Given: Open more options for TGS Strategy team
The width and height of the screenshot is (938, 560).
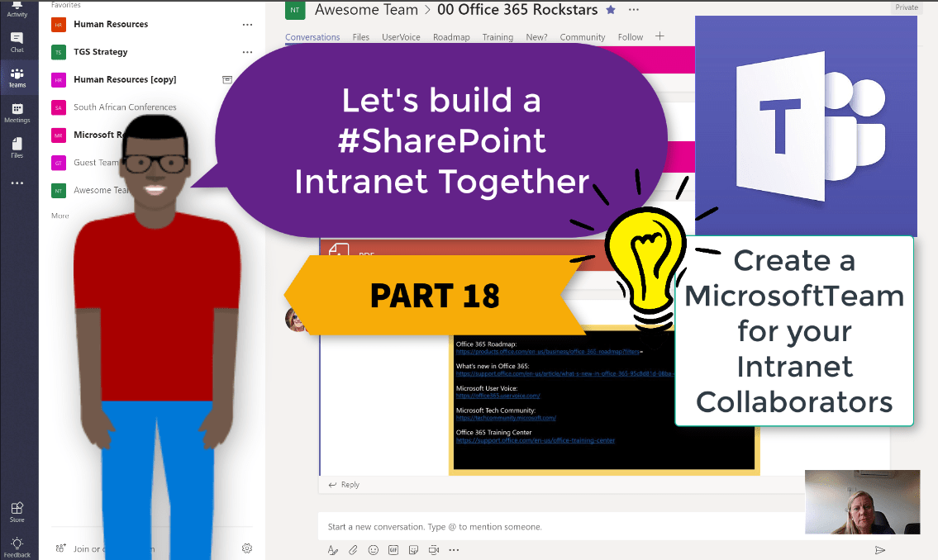Looking at the screenshot, I should [x=247, y=52].
